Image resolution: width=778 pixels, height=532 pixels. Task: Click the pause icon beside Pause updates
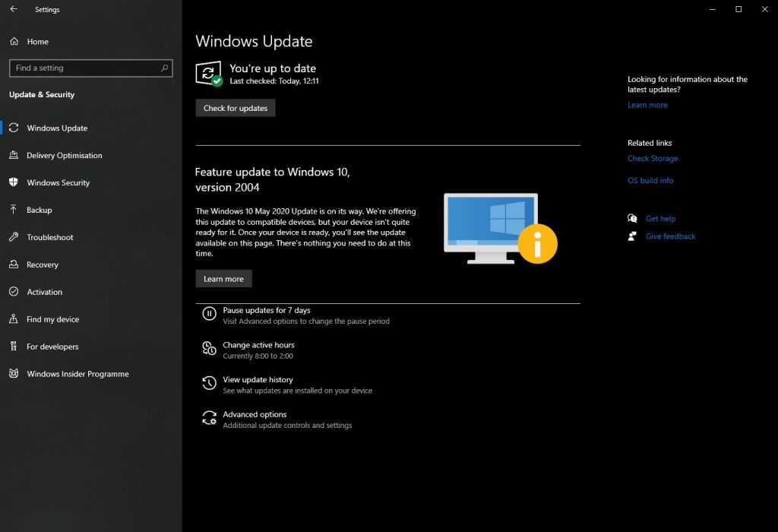[210, 314]
